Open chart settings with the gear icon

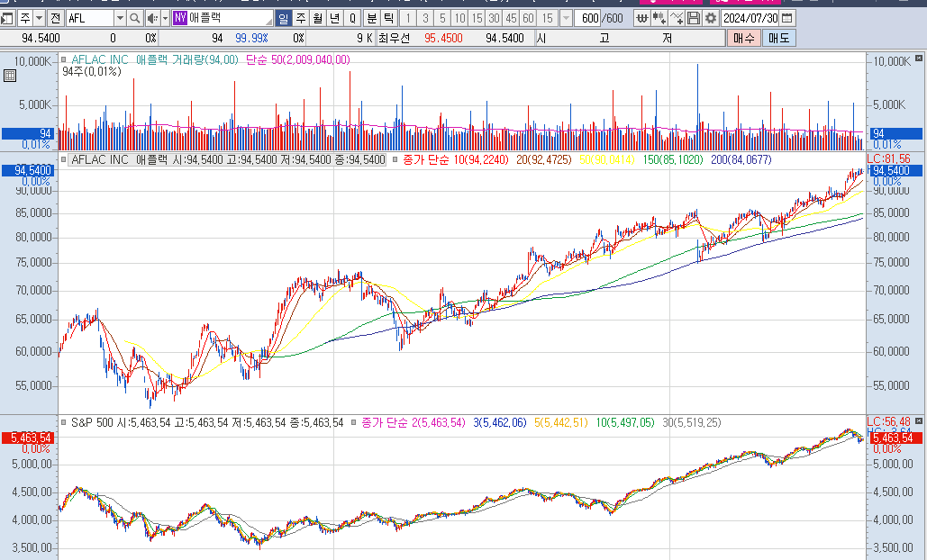[711, 18]
